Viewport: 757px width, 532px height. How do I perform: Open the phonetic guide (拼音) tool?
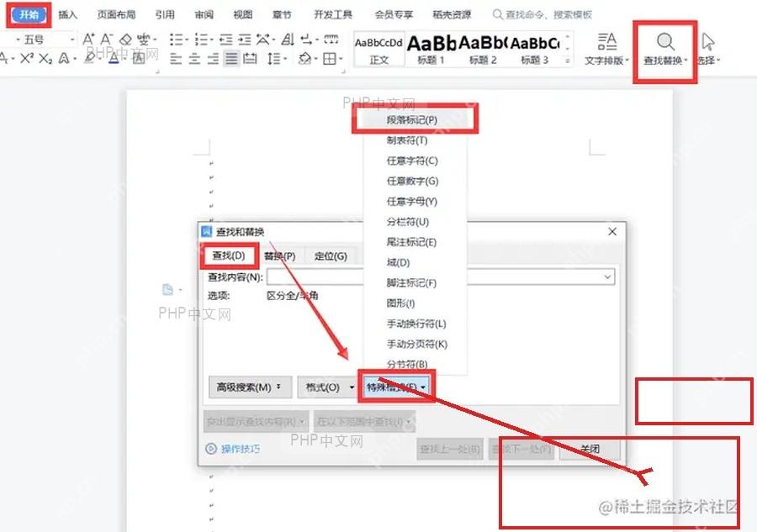[x=145, y=39]
